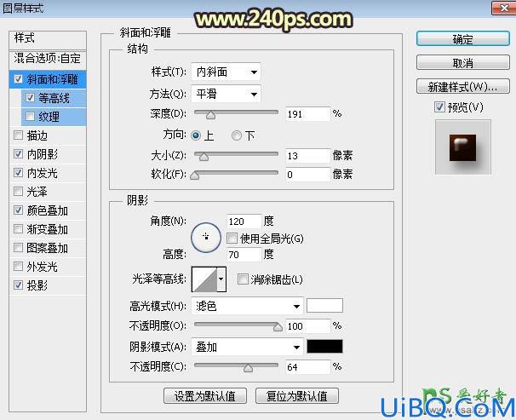The height and width of the screenshot is (420, 516).
Task: Click the highlight 不透明度(O) slider handle
Action: click(278, 326)
